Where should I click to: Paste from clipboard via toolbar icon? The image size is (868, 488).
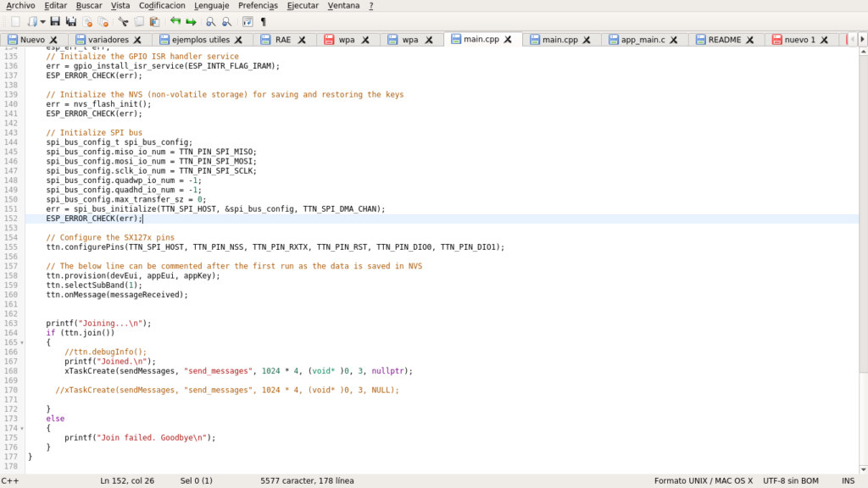tap(154, 21)
